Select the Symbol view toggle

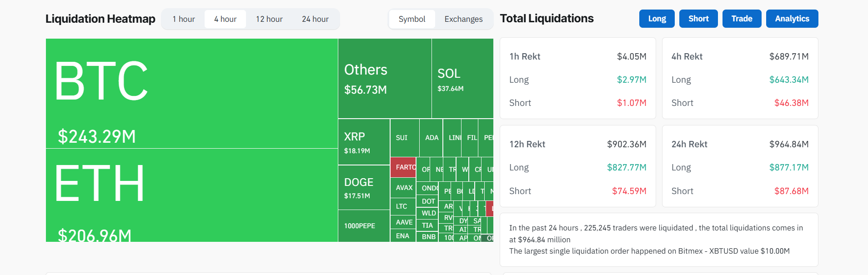point(412,19)
